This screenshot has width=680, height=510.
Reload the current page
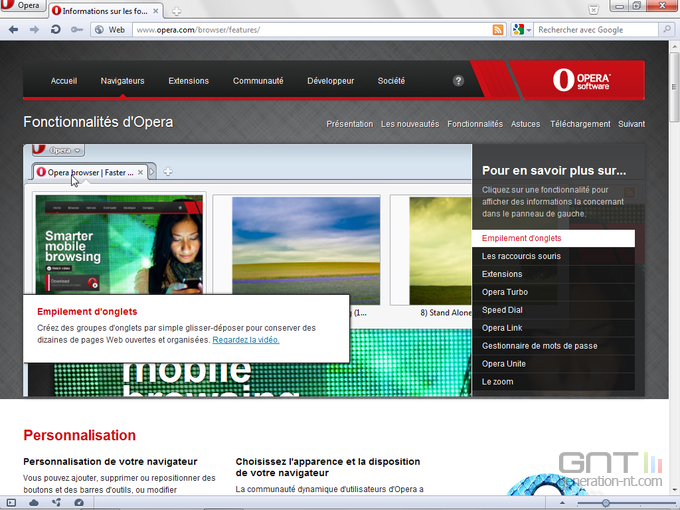(56, 29)
